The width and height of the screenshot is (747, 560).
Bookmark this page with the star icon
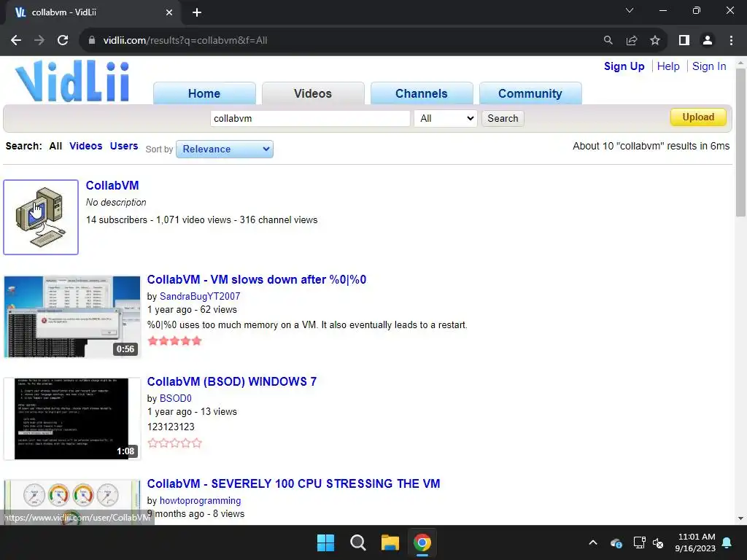click(x=655, y=41)
